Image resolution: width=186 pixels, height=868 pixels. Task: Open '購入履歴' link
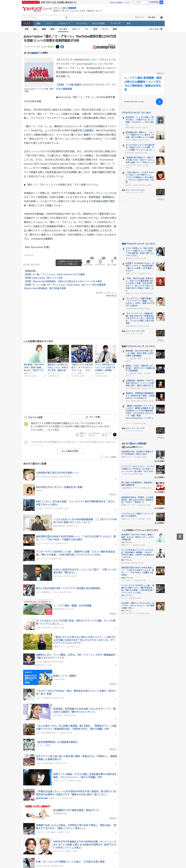[x=152, y=17]
